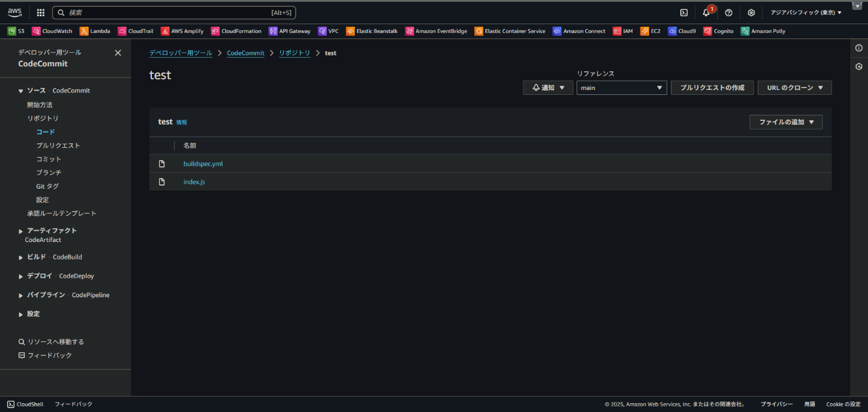
Task: Select プルリクエスト in the sidebar
Action: tap(58, 145)
